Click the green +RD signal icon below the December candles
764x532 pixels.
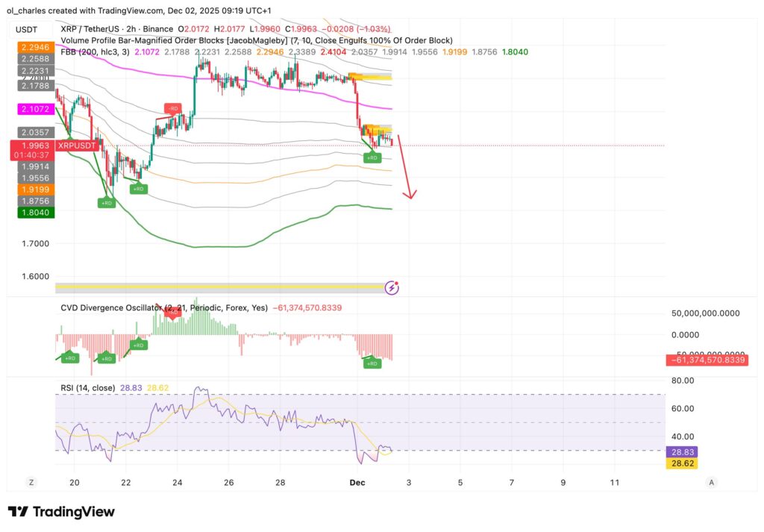pyautogui.click(x=372, y=157)
